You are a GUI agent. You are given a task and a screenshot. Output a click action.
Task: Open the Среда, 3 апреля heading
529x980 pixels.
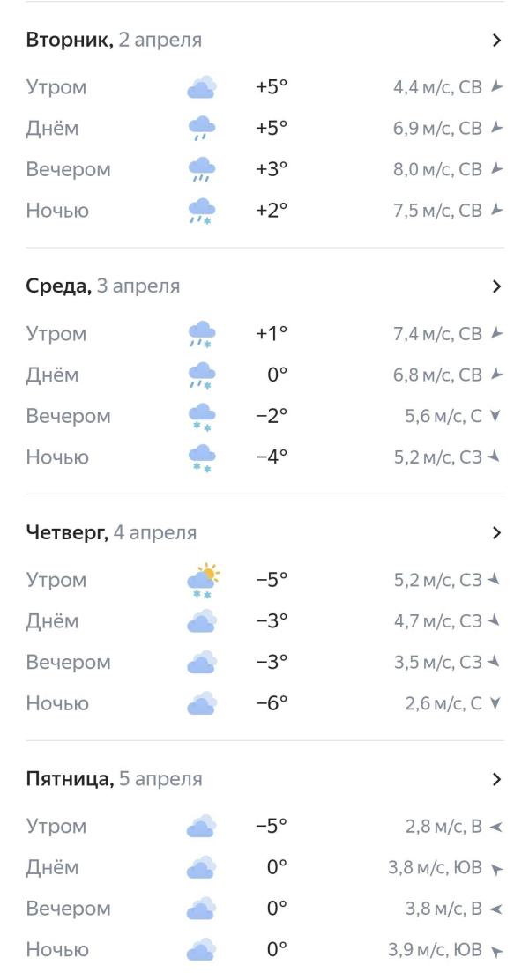pyautogui.click(x=102, y=286)
